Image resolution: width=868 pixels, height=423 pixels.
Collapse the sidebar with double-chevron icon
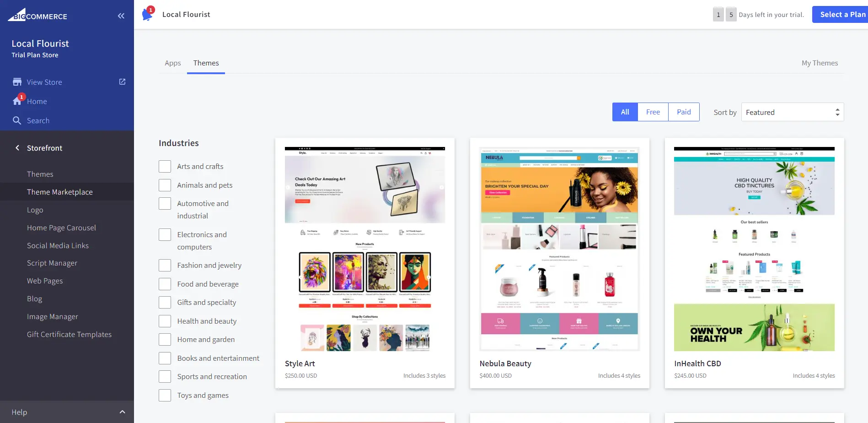pyautogui.click(x=121, y=16)
